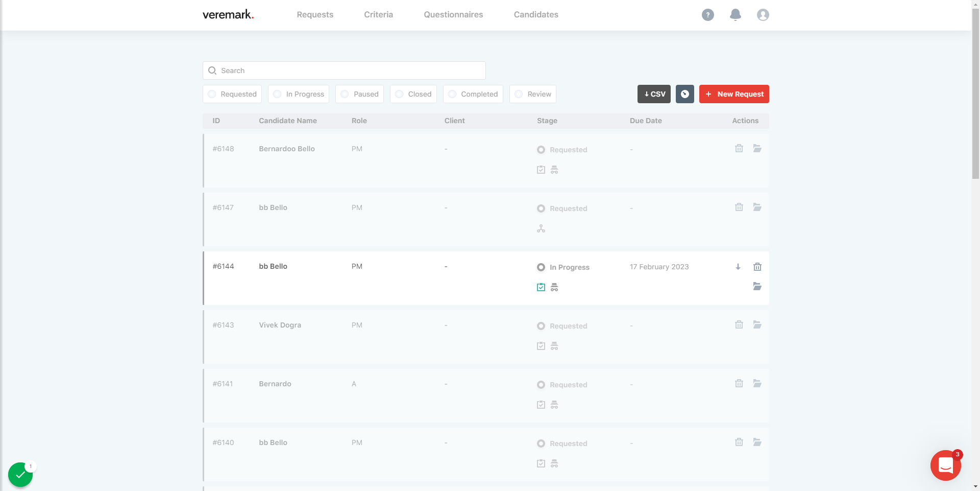Toggle the Completed stage filter
This screenshot has height=491, width=980.
tap(473, 94)
